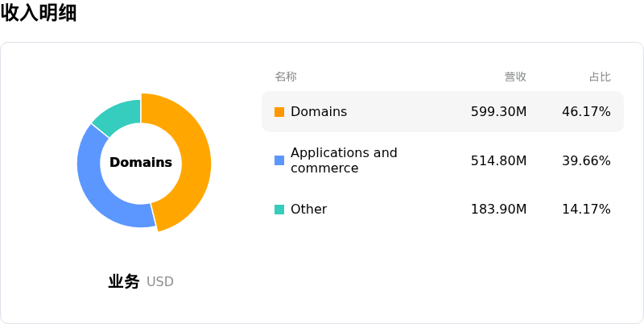The height and width of the screenshot is (324, 644).
Task: Click the 营收 column header
Action: [x=515, y=77]
